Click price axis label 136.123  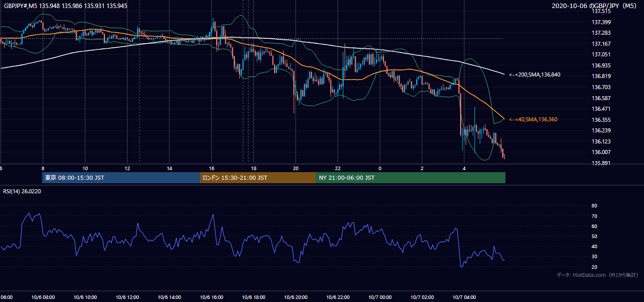point(602,141)
